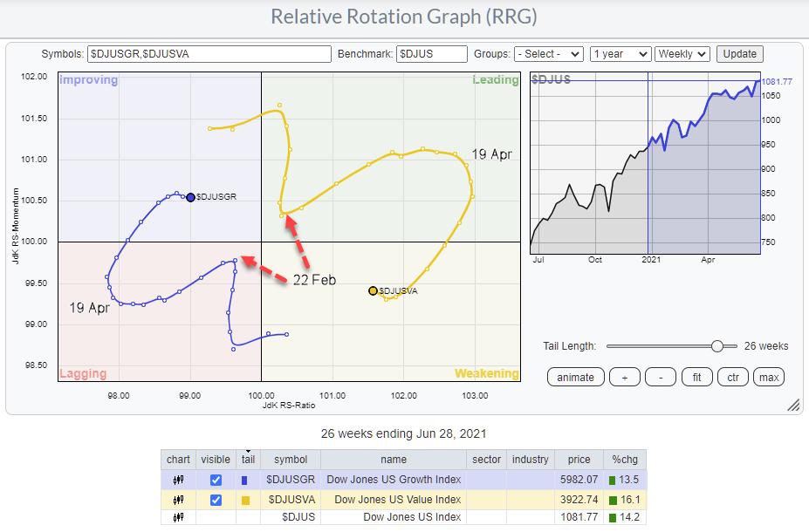This screenshot has width=809, height=532.
Task: Adjust the Tail Length slider handle
Action: [x=717, y=346]
